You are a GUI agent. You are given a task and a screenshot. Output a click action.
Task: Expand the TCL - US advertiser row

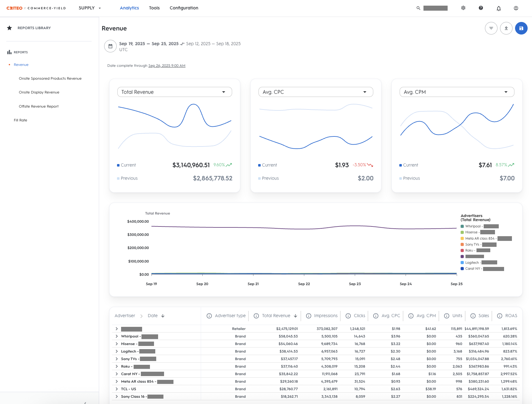coord(117,389)
